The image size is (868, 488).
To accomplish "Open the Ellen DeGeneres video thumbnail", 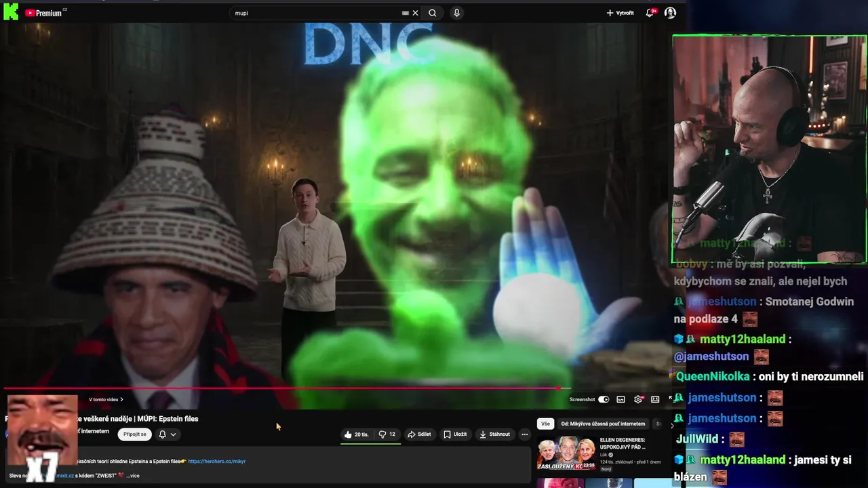I will [566, 453].
